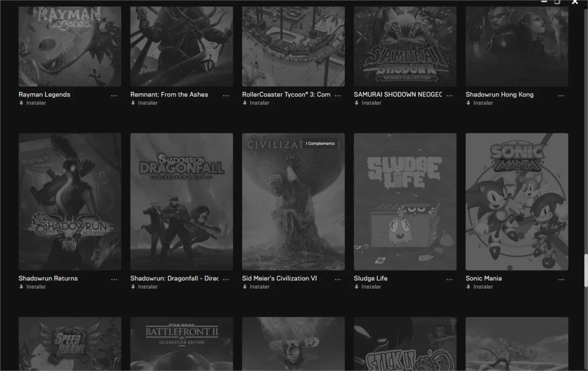Restore the launcher window size

(557, 2)
